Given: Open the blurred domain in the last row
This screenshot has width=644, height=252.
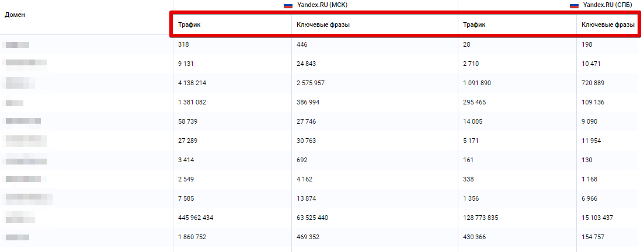Looking at the screenshot, I should coord(15,237).
